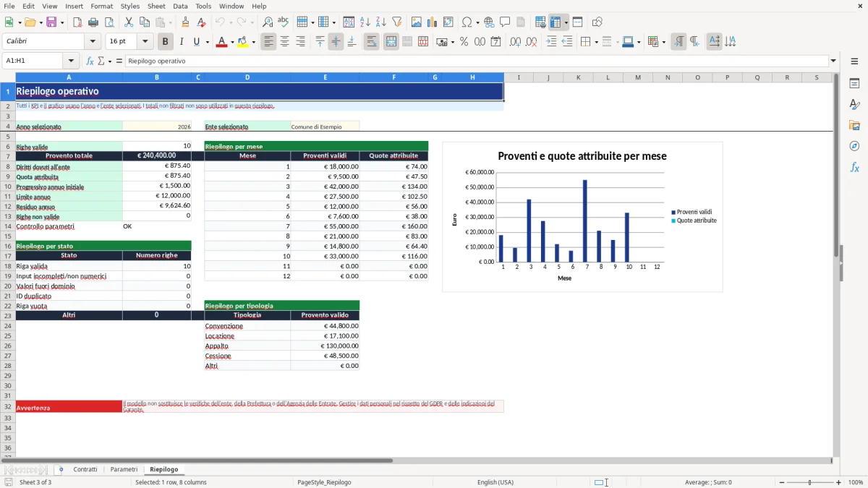Insert a chart

pyautogui.click(x=433, y=22)
